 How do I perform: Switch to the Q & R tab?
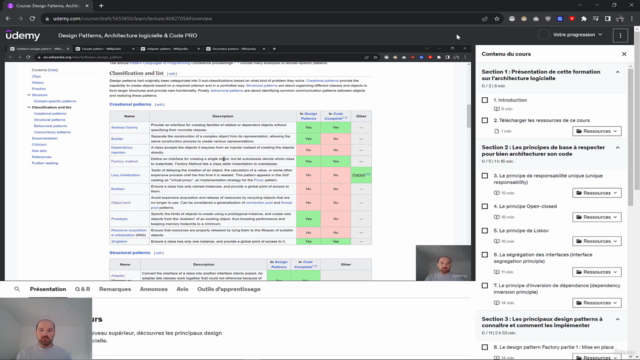tap(82, 289)
